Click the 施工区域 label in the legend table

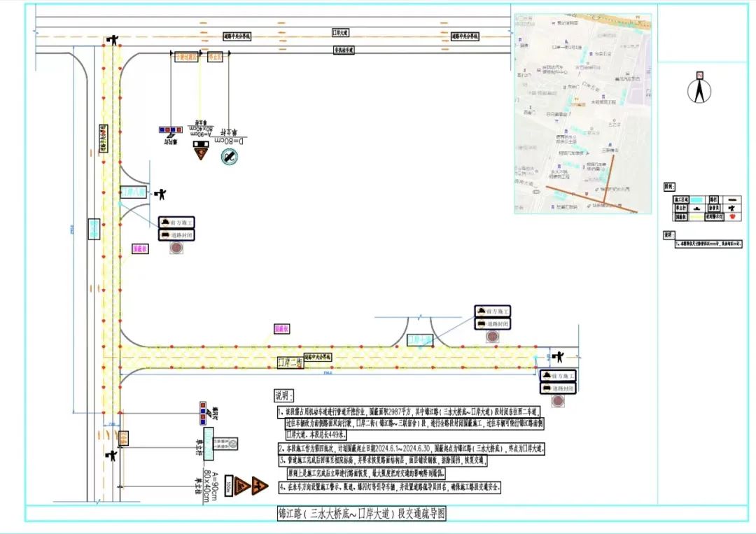681,199
